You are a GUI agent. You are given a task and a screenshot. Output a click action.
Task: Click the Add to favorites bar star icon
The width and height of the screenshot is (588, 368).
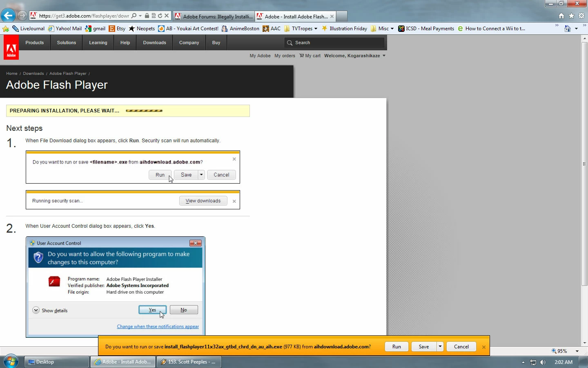(x=6, y=29)
